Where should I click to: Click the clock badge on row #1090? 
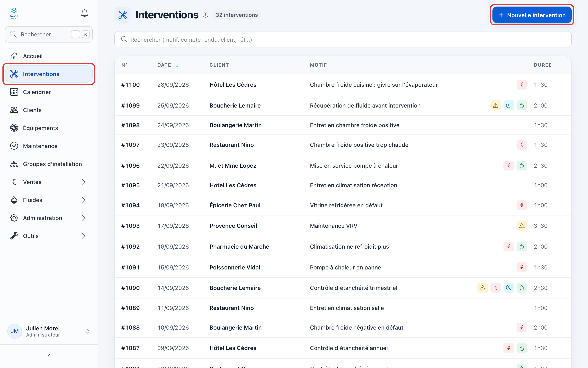(x=509, y=288)
